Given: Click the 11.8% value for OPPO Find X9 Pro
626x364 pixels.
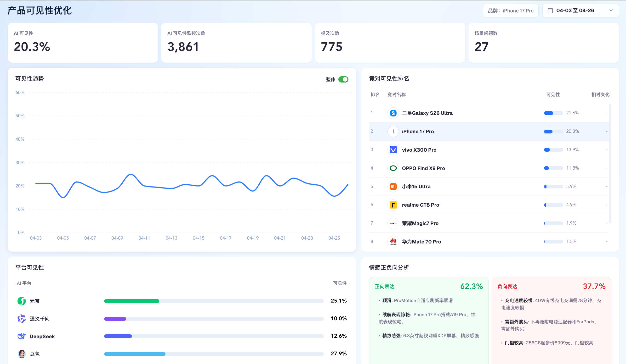Looking at the screenshot, I should pos(572,168).
